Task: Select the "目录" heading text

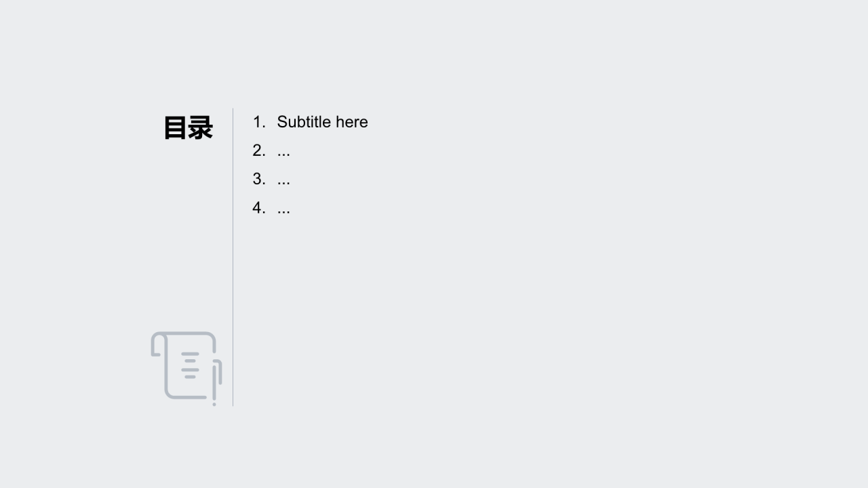Action: click(x=188, y=127)
